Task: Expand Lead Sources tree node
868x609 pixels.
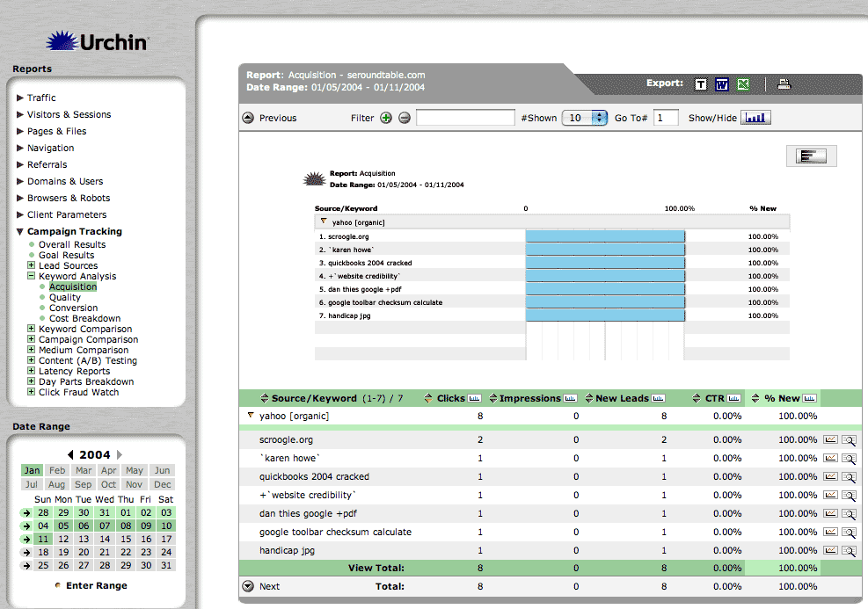Action: click(31, 265)
